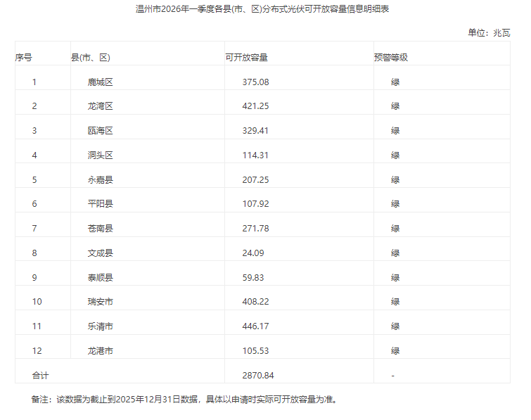Click the 329.41 capacity value
Screen dimensions: 531x420
[x=255, y=131]
